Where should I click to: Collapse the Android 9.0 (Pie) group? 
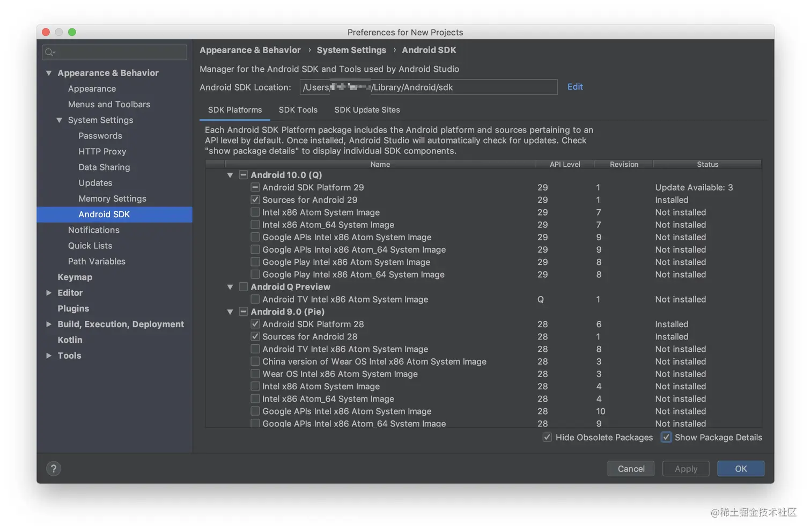230,312
